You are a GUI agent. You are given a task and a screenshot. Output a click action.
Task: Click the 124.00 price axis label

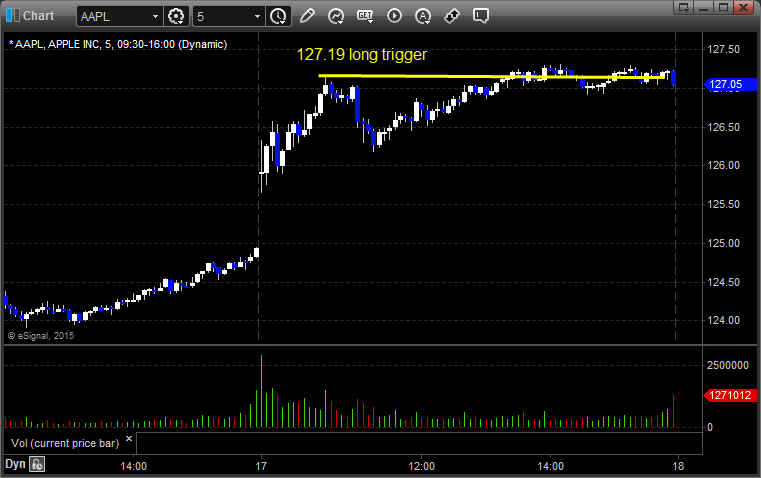click(x=723, y=320)
